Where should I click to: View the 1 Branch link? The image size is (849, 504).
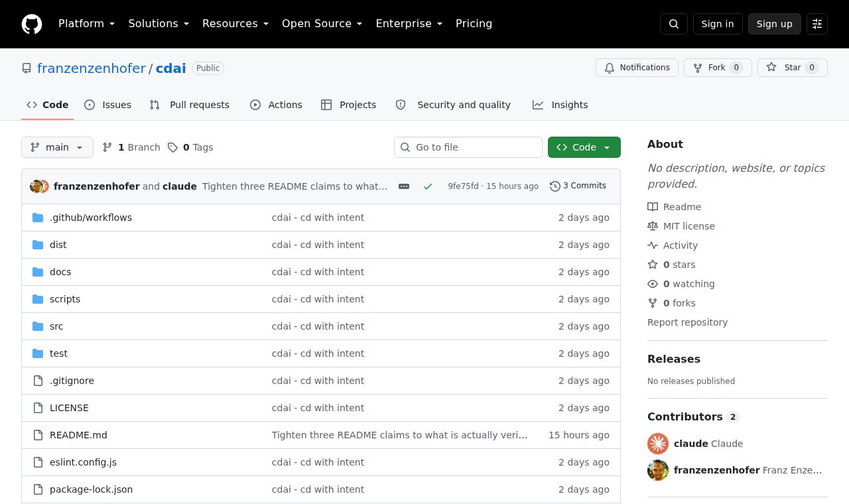click(x=131, y=147)
